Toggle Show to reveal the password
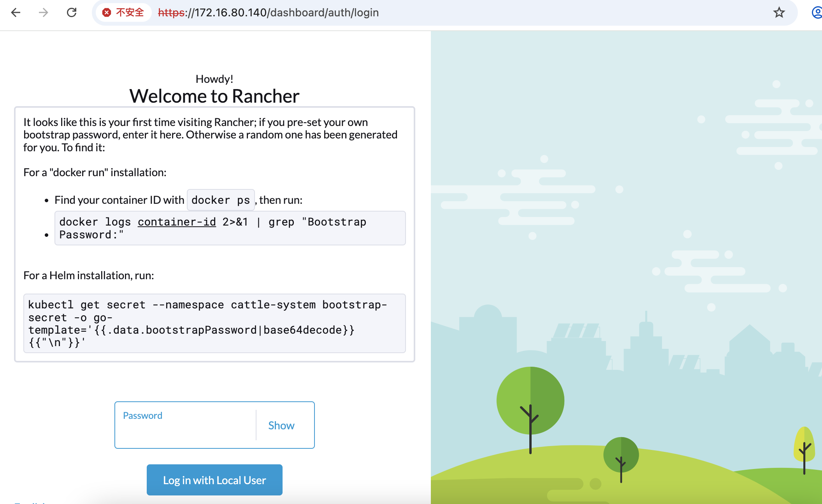Screen dimensions: 822x504 point(281,425)
